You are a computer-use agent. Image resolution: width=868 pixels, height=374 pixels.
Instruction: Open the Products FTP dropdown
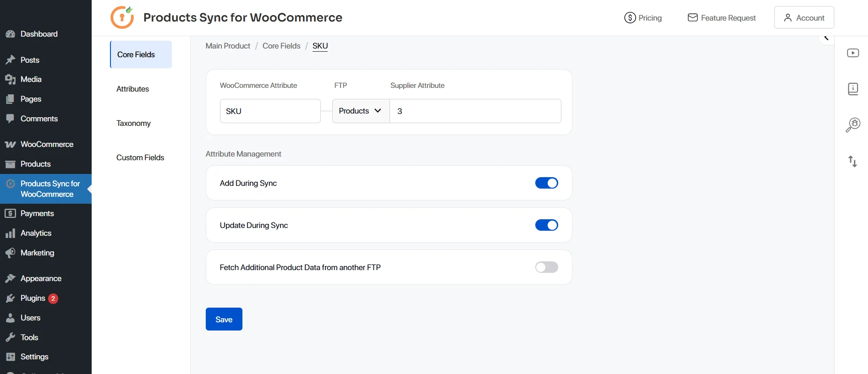point(361,111)
